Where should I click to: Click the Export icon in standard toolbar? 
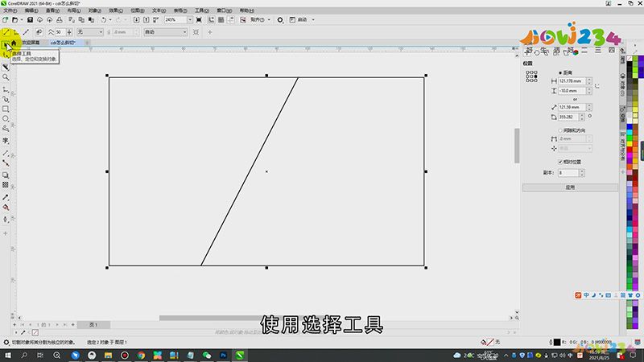pos(147,19)
